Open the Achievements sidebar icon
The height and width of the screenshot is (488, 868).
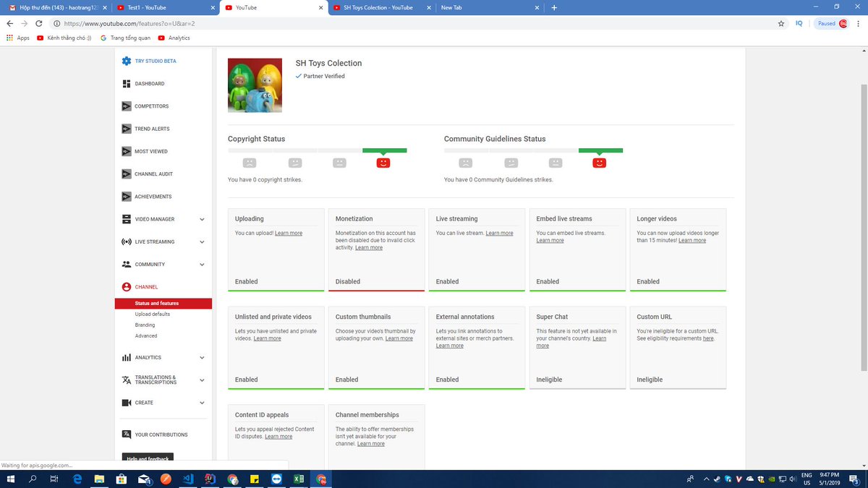[127, 197]
